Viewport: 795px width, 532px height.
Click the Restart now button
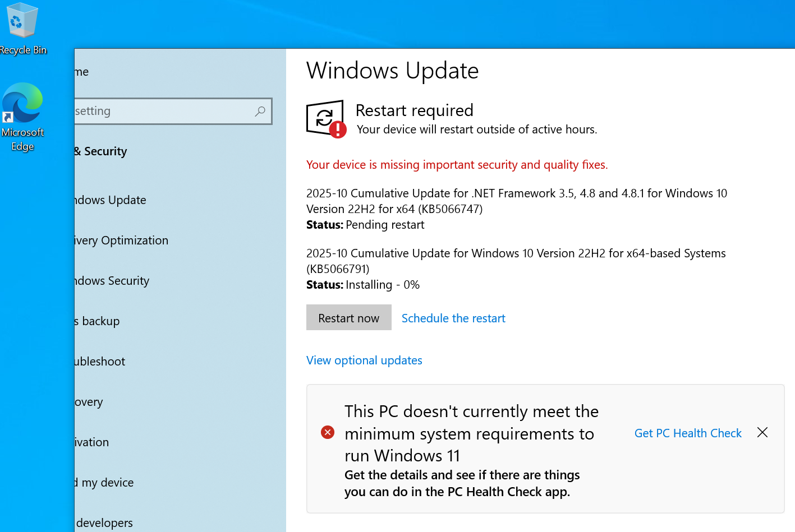coord(348,318)
